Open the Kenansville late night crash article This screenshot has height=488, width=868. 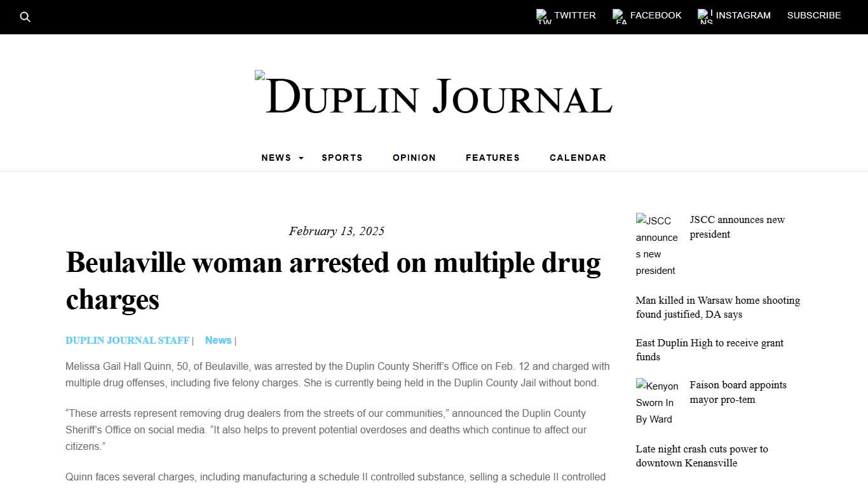(702, 456)
